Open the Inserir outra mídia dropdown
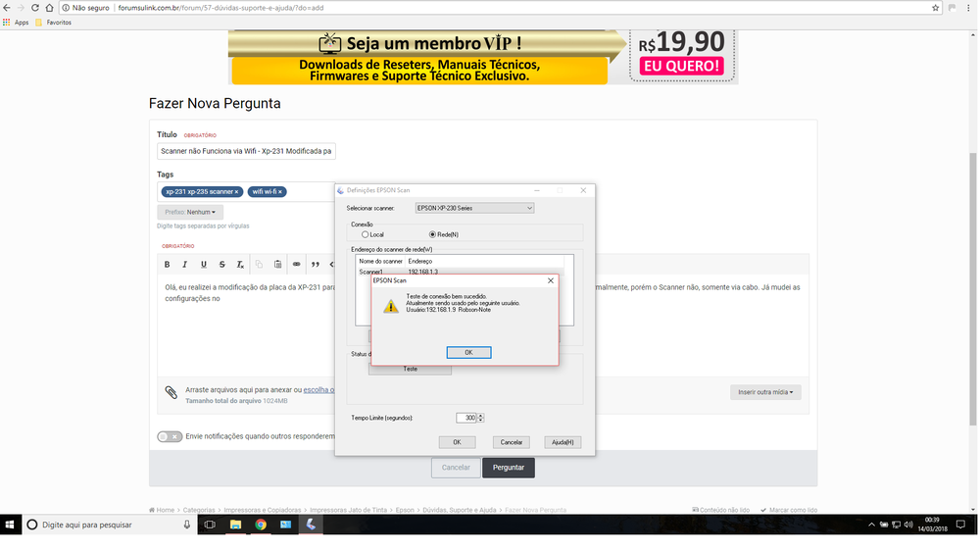Screen dimensions: 980x551 coord(765,392)
